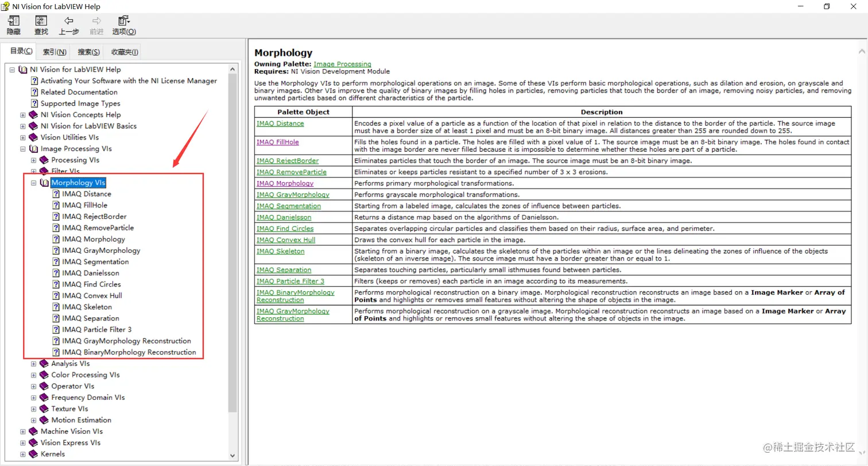This screenshot has width=868, height=466.
Task: Click the page icon beside IMAQ Distance
Action: click(x=56, y=194)
